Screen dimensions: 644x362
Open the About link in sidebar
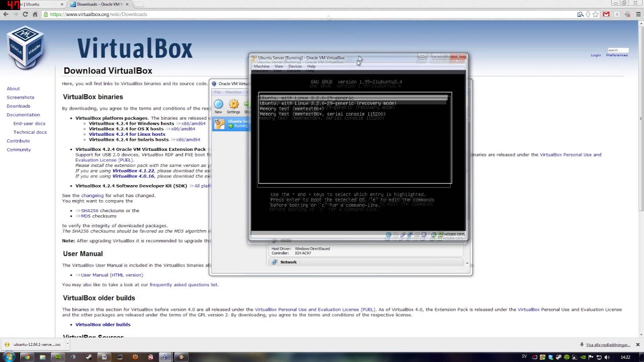[13, 88]
